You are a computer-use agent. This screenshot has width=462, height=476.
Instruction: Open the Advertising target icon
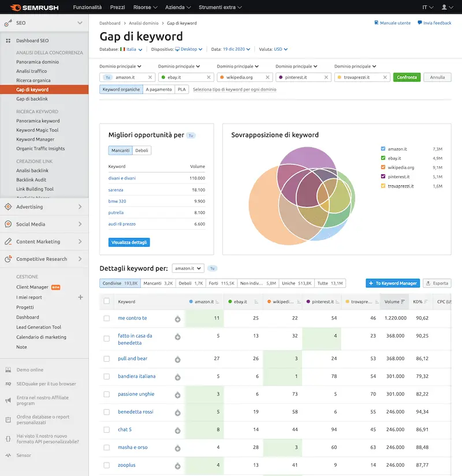(8, 207)
